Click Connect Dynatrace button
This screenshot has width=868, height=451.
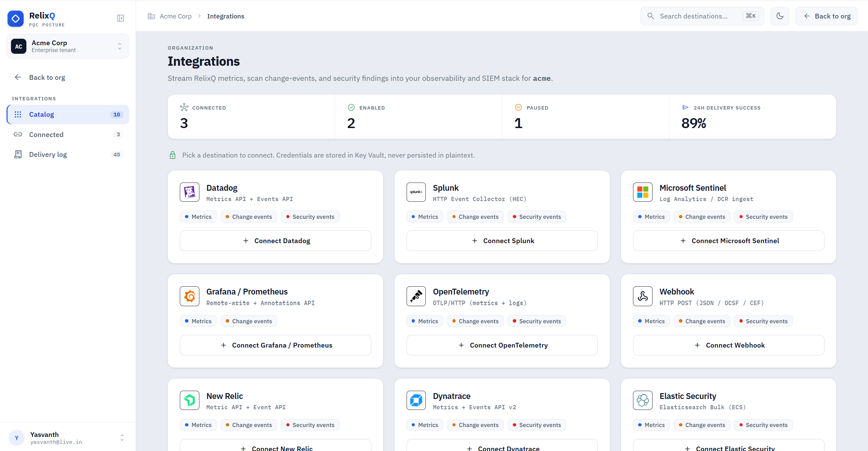(502, 446)
